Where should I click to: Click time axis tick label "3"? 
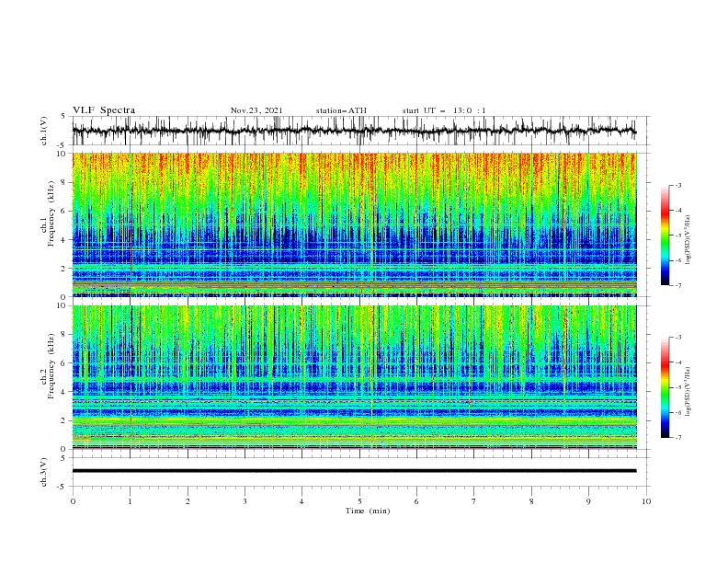[245, 501]
